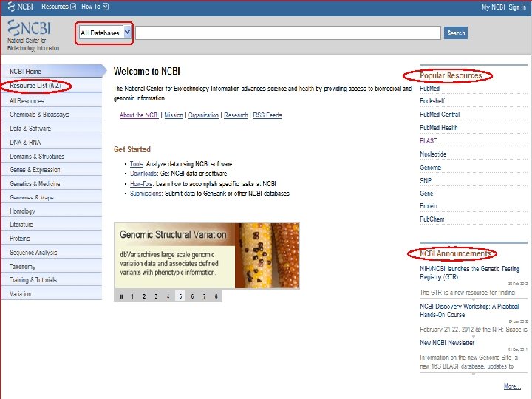Go to banner slide 3
Viewport: 532px width, 399px height.
156,296
